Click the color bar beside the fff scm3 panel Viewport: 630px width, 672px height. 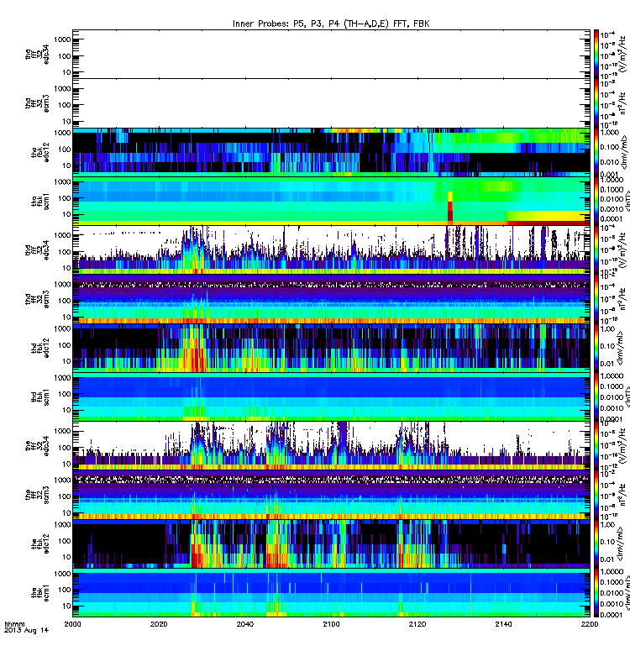596,495
